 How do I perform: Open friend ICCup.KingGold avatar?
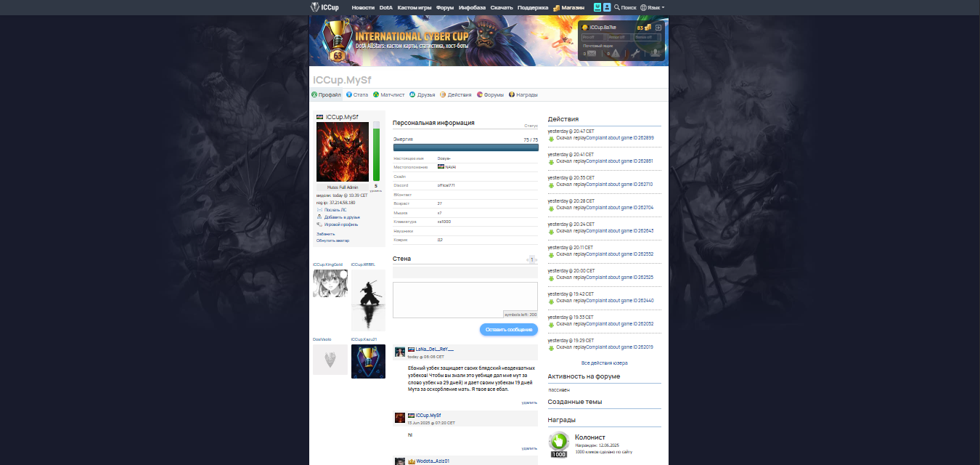pyautogui.click(x=330, y=283)
